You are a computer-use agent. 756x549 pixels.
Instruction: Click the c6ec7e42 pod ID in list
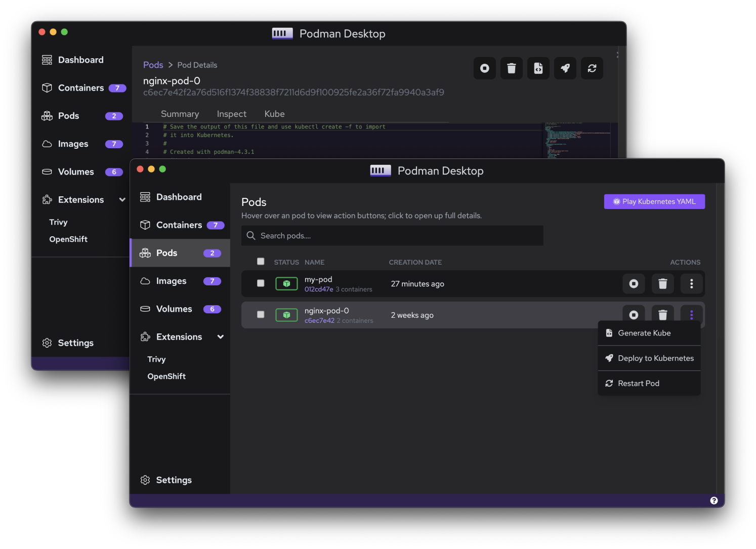[319, 321]
